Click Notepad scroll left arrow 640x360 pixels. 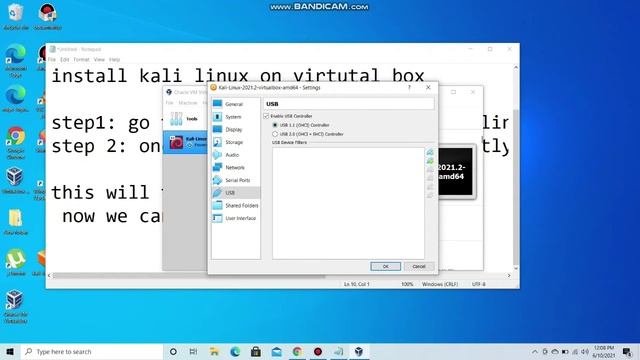pyautogui.click(x=49, y=276)
